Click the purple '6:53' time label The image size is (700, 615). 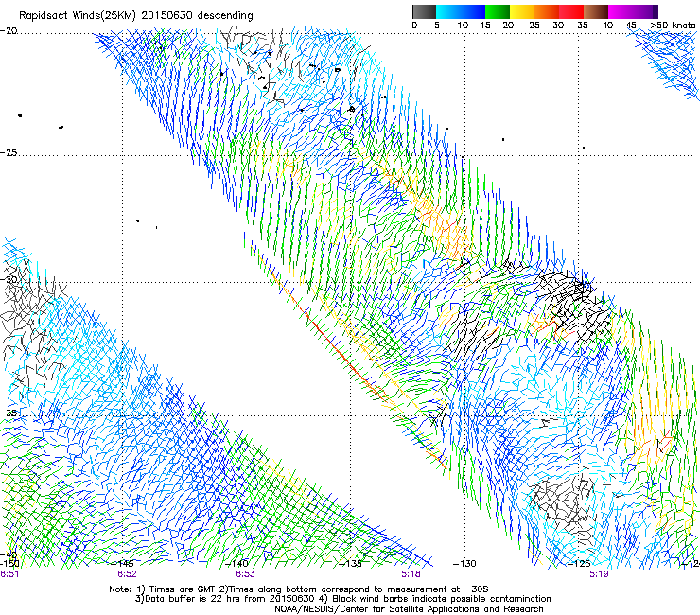point(246,574)
